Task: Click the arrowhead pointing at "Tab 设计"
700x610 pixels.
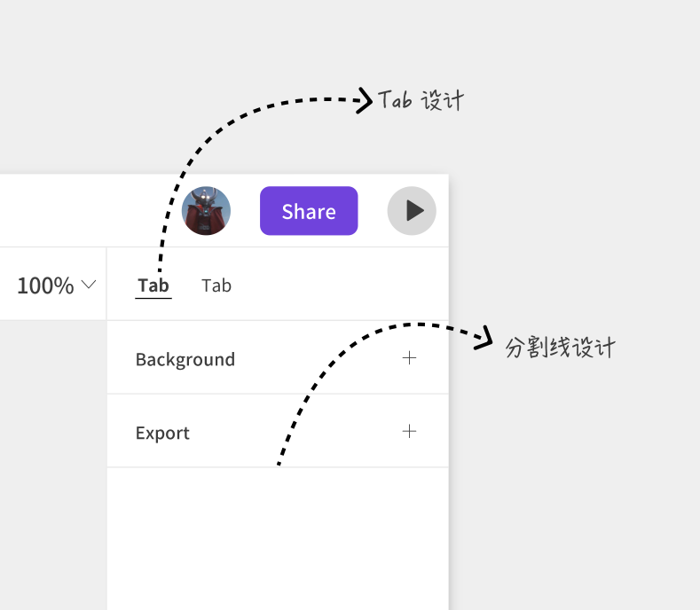Action: click(x=365, y=100)
